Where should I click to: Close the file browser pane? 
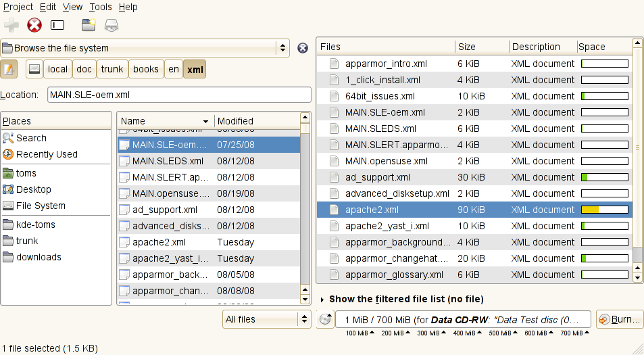(x=303, y=48)
